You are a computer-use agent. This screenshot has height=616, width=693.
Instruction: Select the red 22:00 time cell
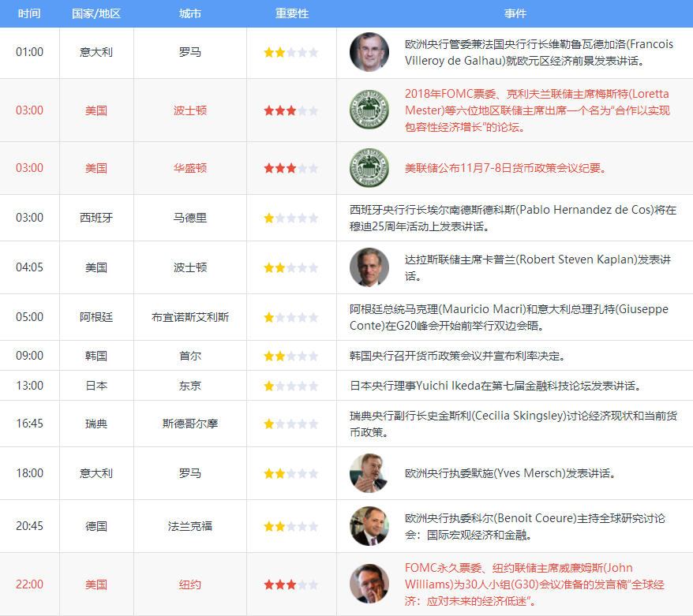[30, 584]
